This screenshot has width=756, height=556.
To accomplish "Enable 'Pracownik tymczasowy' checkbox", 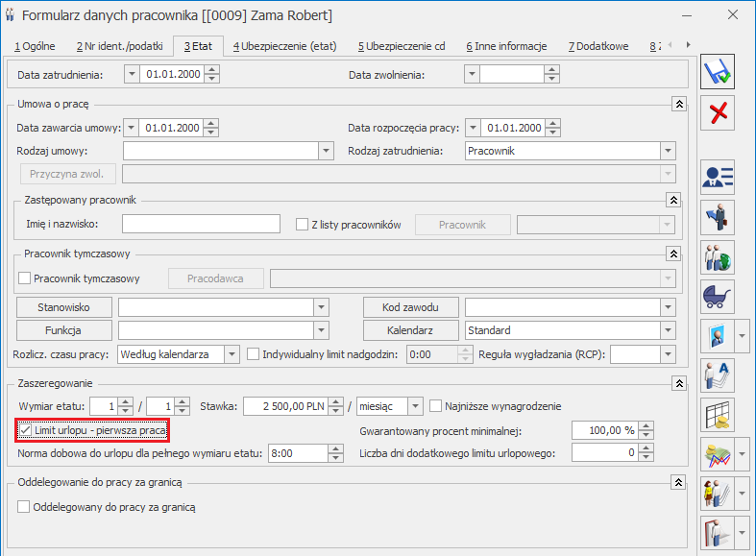I will (x=24, y=278).
